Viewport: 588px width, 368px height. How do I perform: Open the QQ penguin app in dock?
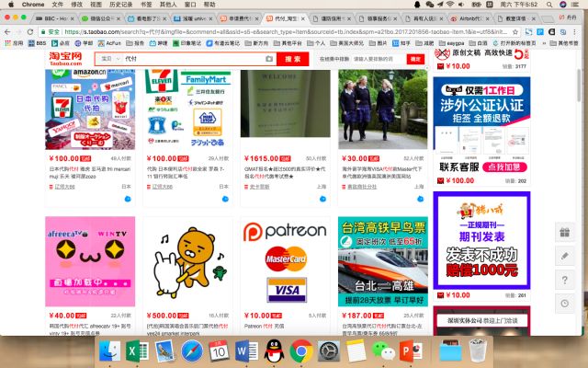[x=274, y=351]
